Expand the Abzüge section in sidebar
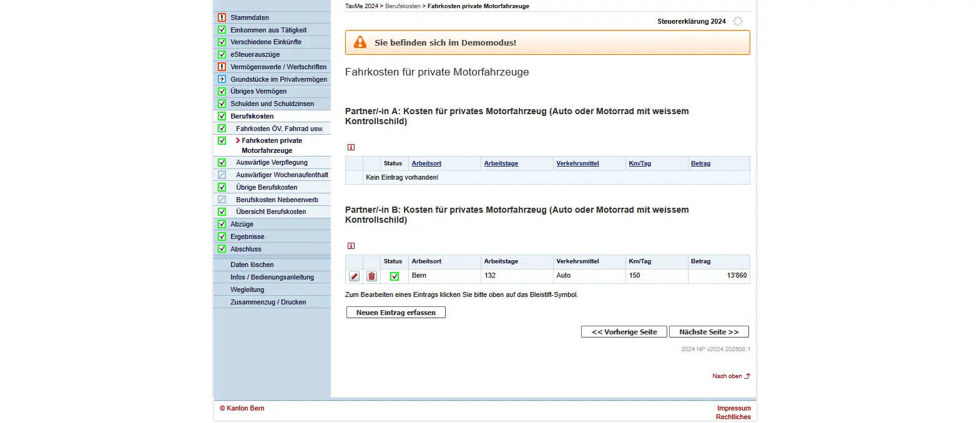The height and width of the screenshot is (423, 980). (x=242, y=224)
